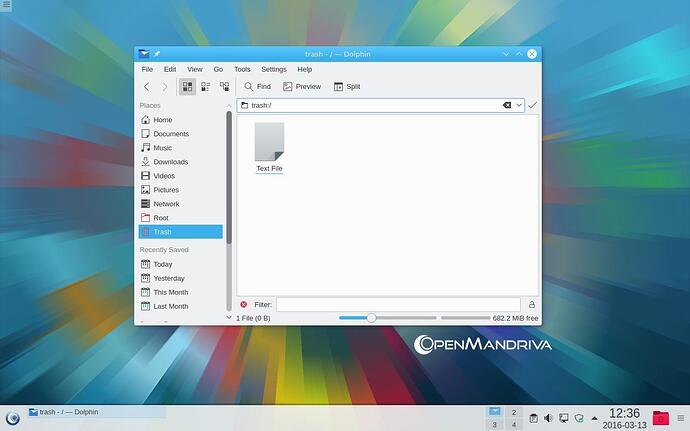
Task: Switch to Icons view mode
Action: 187,87
